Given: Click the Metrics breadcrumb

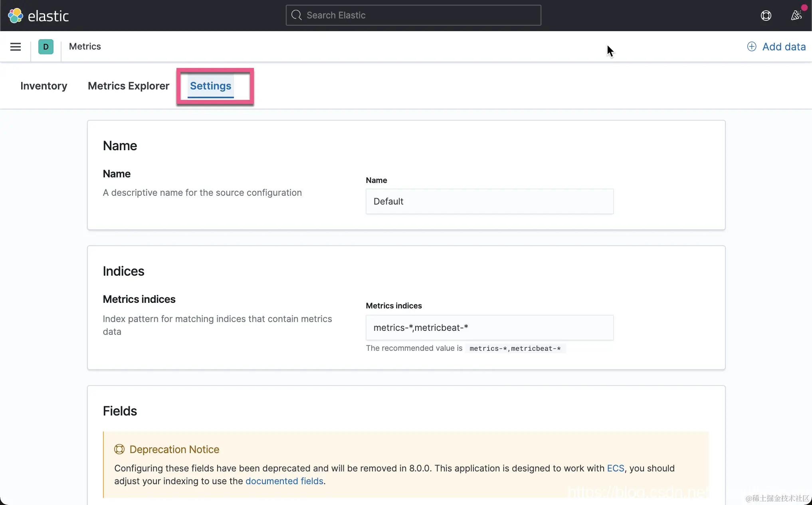Looking at the screenshot, I should point(85,46).
